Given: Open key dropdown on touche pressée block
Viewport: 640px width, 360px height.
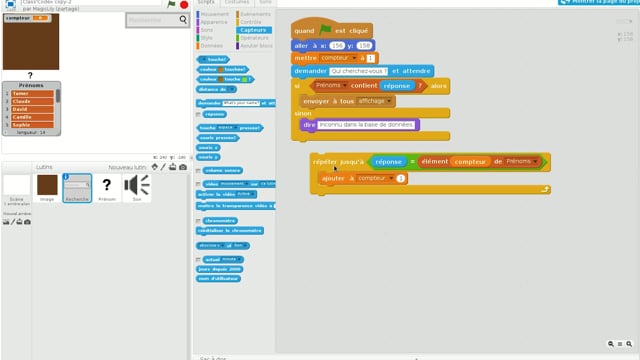Looking at the screenshot, I should click(x=235, y=128).
